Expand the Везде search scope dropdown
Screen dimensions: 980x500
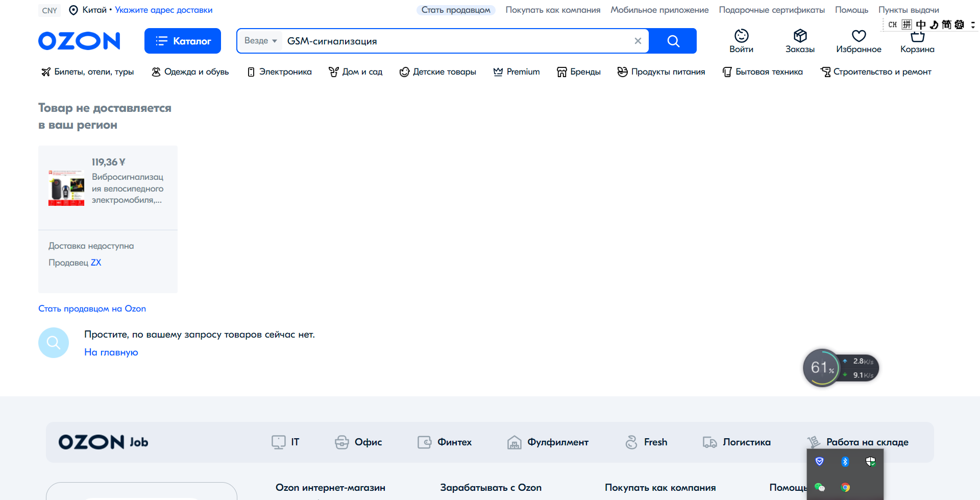point(260,41)
